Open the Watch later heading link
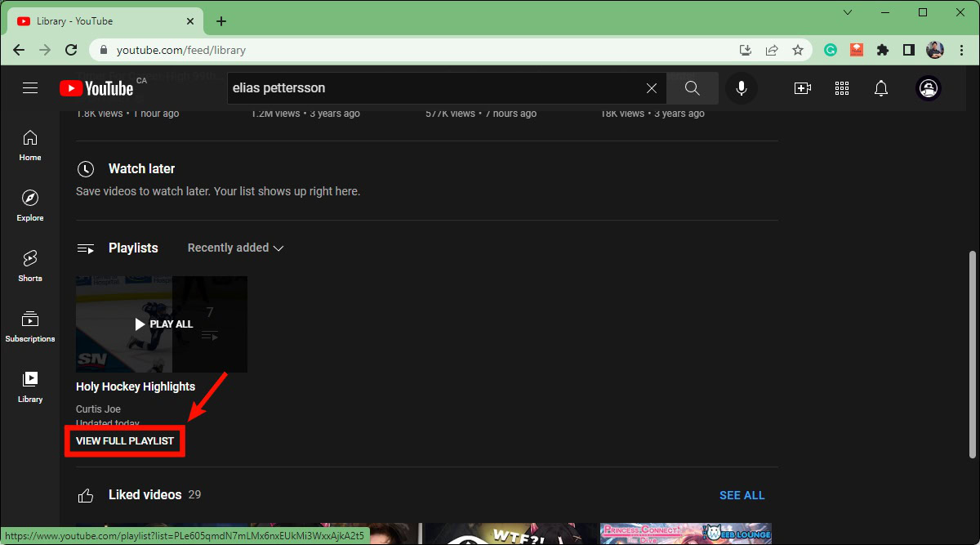 [x=142, y=169]
